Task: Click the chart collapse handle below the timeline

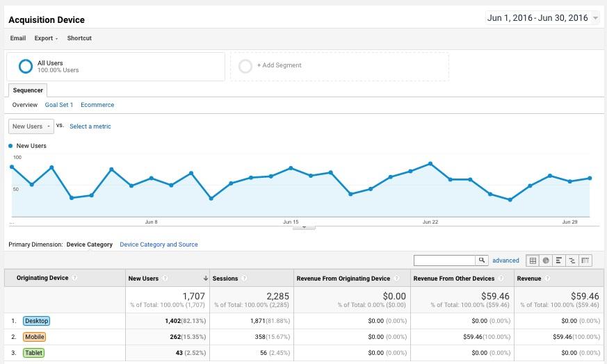Action: pos(304,227)
